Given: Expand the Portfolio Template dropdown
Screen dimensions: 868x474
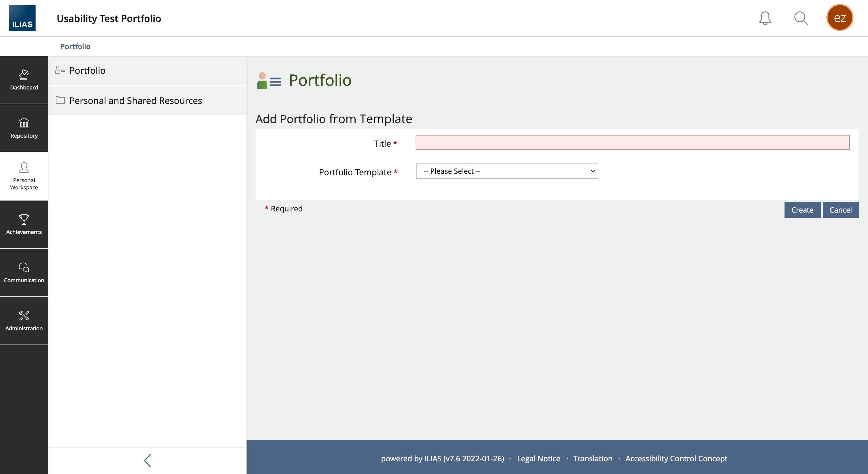Looking at the screenshot, I should [507, 171].
